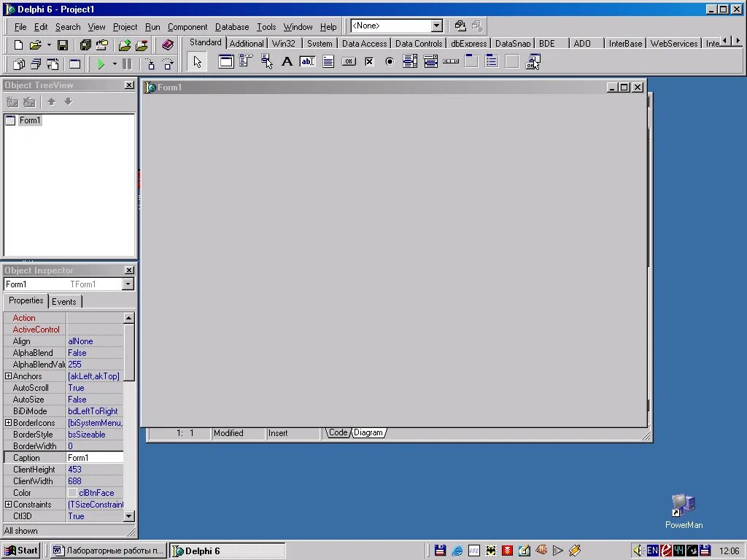Click Object TreeView move down arrow
747x560 pixels.
pyautogui.click(x=68, y=101)
